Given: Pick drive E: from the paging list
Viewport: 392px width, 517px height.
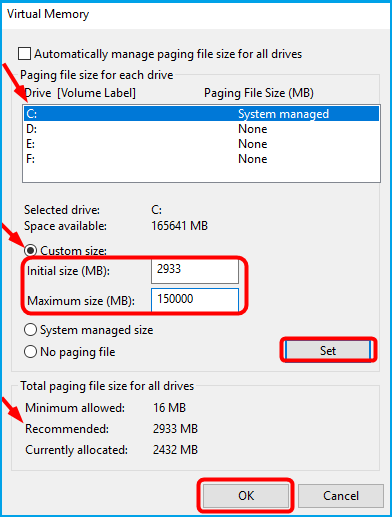Looking at the screenshot, I should pos(201,144).
